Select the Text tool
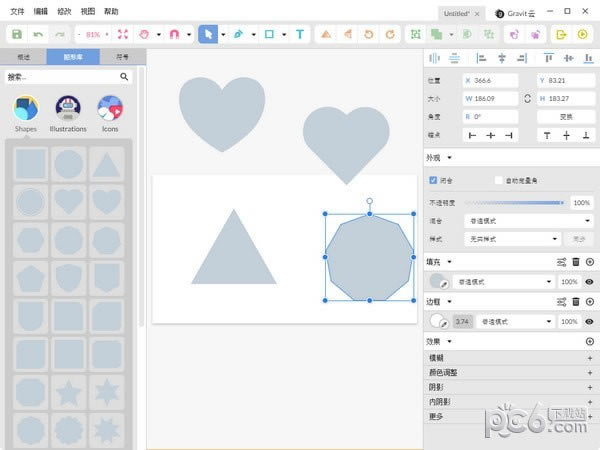Viewport: 600px width, 450px height. [299, 34]
